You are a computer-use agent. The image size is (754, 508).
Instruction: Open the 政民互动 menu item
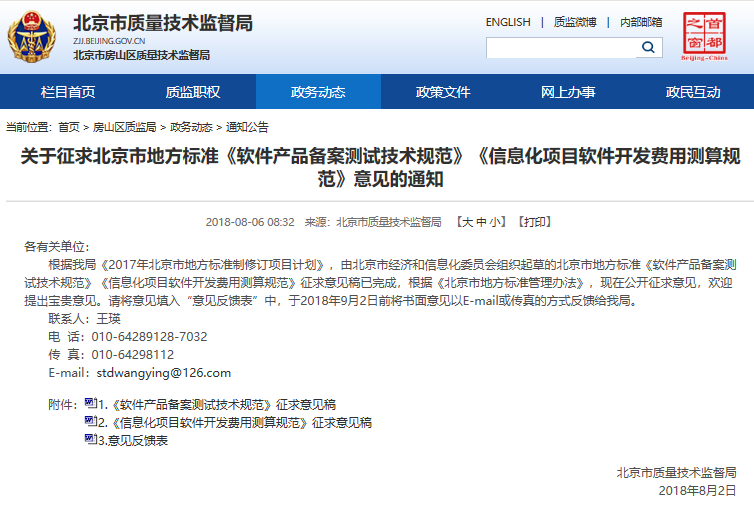(693, 92)
